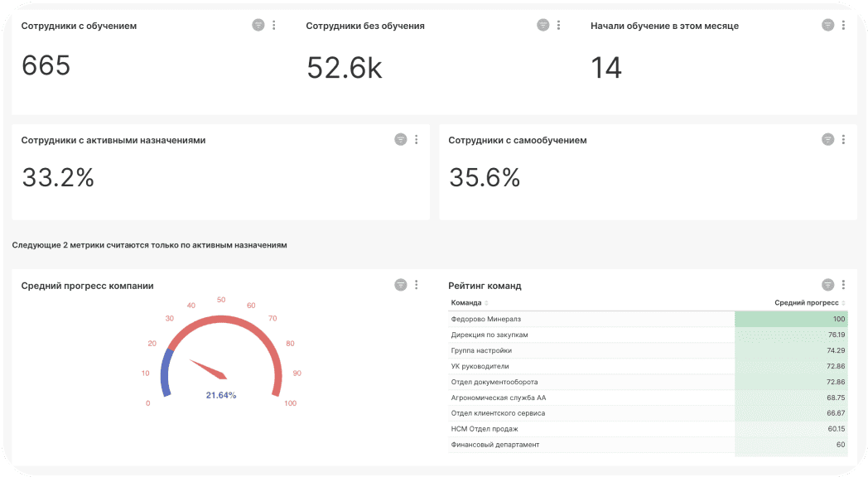This screenshot has height=477, width=868.
Task: Open three-dot menu of 'Сотрудники с активными назначениями'
Action: [x=417, y=139]
